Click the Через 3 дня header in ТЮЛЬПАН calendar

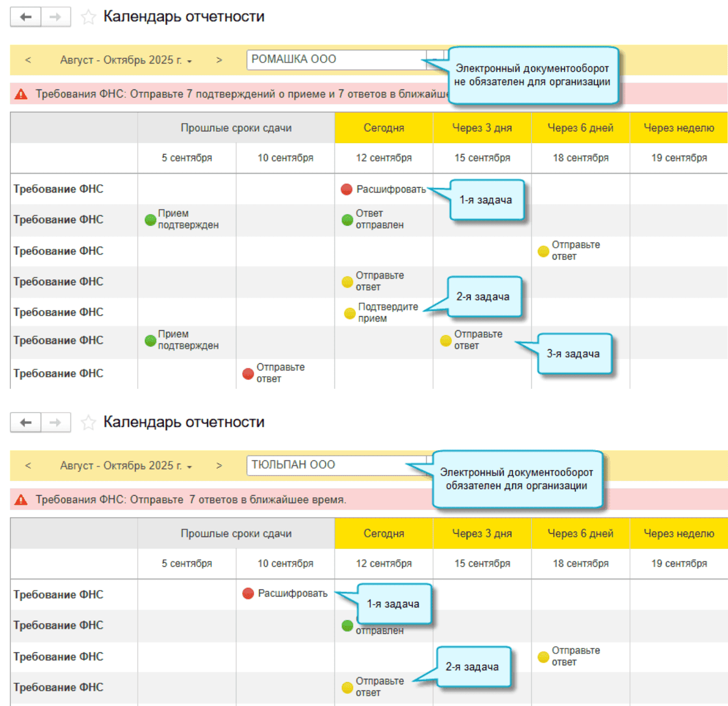pyautogui.click(x=482, y=534)
